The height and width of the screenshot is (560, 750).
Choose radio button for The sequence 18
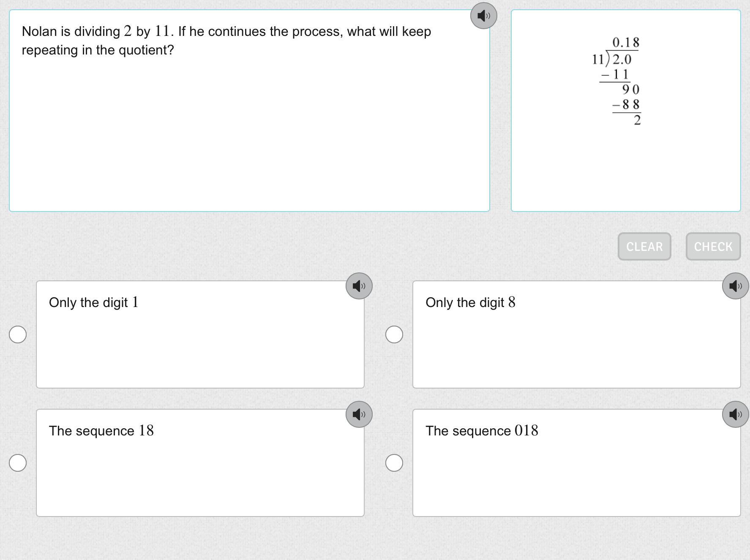(18, 463)
